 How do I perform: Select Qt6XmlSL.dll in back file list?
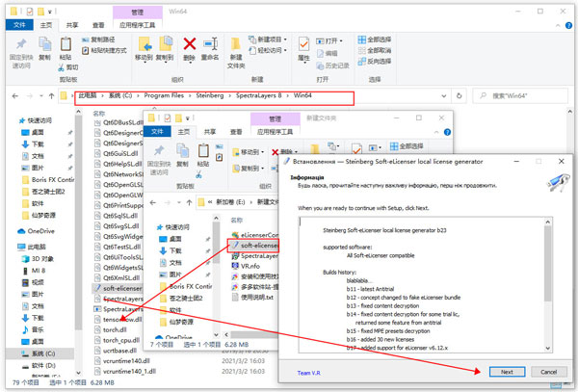[118, 277]
